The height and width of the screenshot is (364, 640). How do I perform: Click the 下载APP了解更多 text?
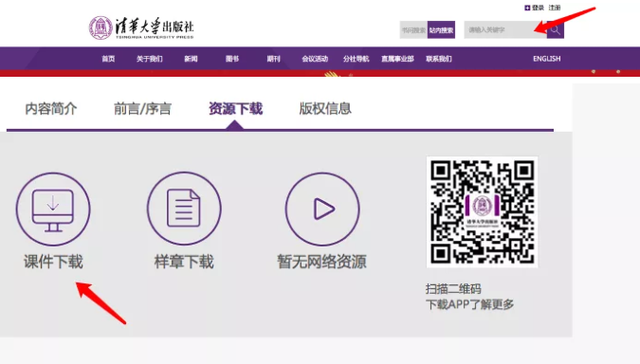469,304
